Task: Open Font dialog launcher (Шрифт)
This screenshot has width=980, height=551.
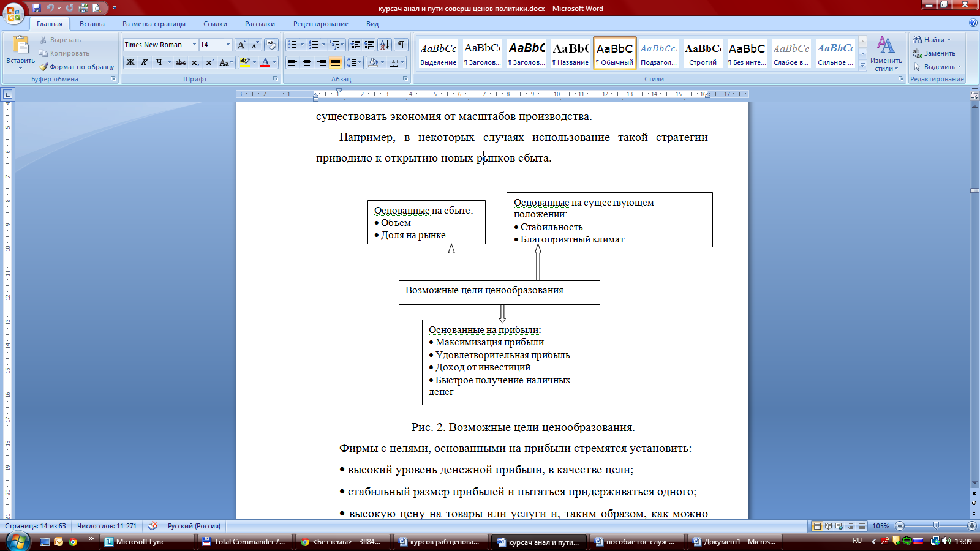Action: click(274, 79)
